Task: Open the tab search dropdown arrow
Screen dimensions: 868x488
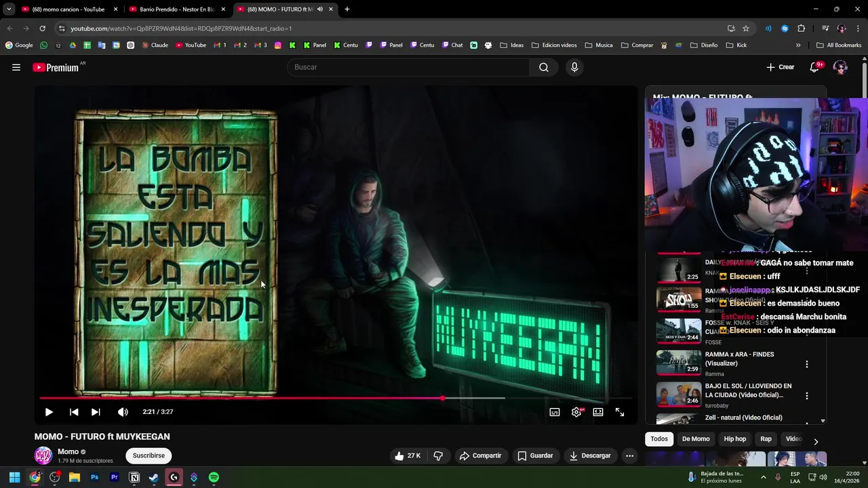Action: (x=9, y=9)
